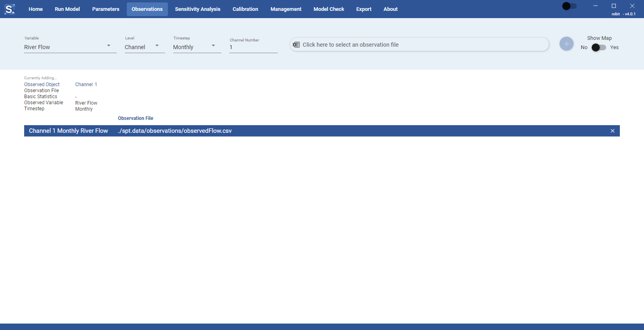The height and width of the screenshot is (330, 644).
Task: Go to the Home tab
Action: coord(35,9)
